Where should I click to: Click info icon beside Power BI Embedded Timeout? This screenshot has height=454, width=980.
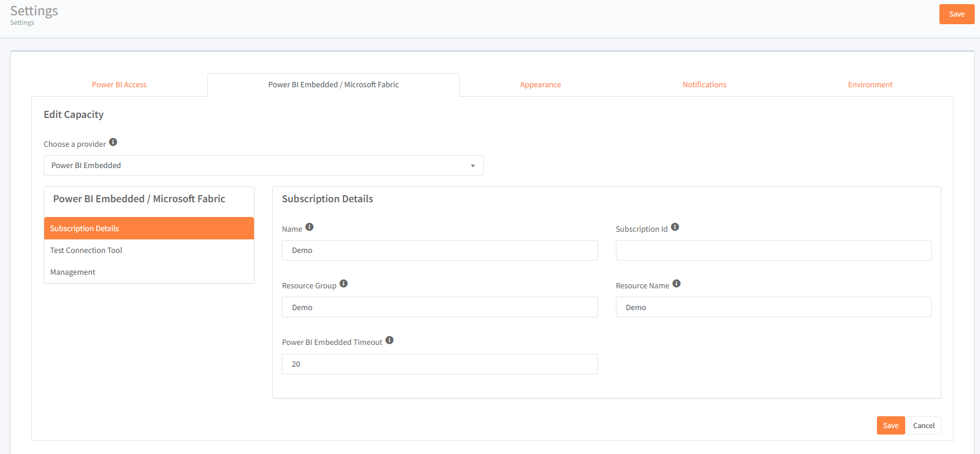coord(390,340)
